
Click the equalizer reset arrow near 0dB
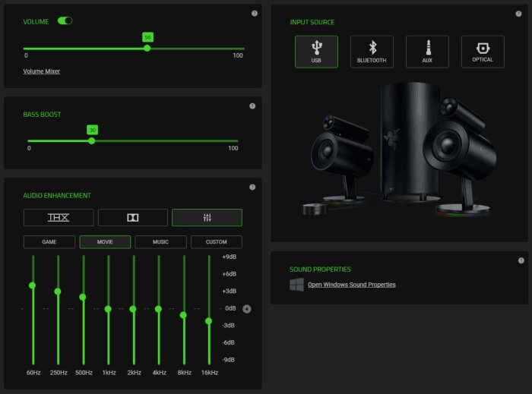(247, 309)
